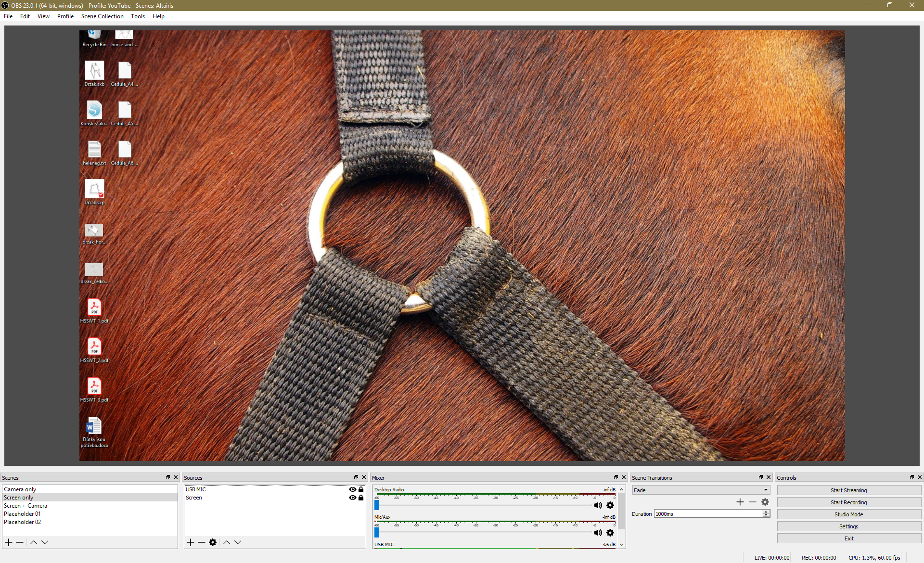
Task: Click Start Recording button
Action: 849,502
